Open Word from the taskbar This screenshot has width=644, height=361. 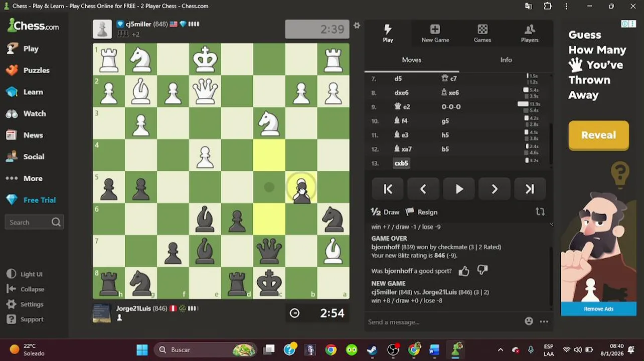click(x=434, y=349)
